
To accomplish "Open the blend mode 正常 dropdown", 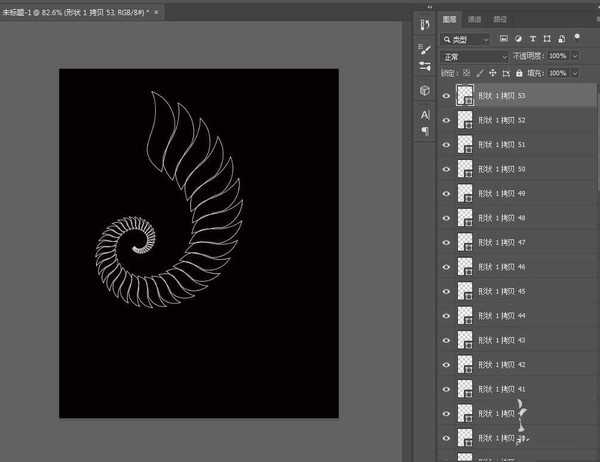I will point(475,56).
